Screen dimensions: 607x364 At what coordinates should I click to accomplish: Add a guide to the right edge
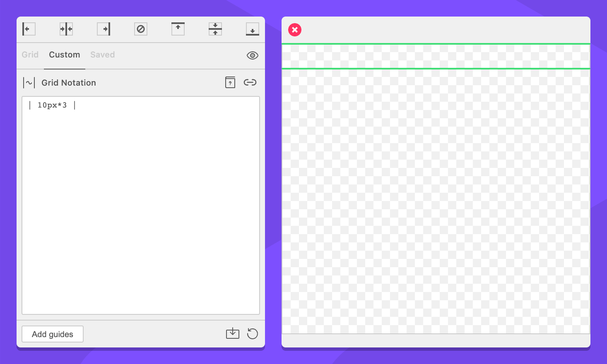click(104, 29)
